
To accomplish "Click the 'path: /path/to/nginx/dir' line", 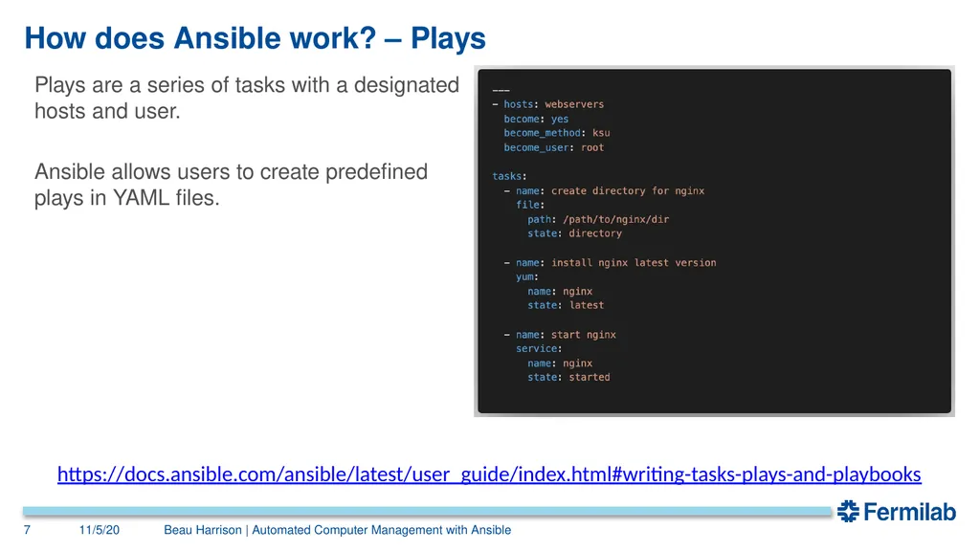I will tap(598, 219).
